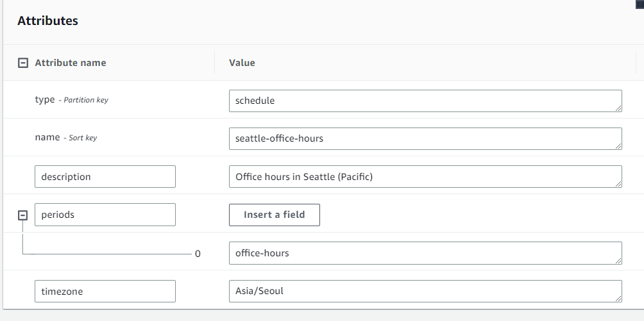Screen dimensions: 644x321
Task: Collapse the periods list attribute
Action: point(22,215)
